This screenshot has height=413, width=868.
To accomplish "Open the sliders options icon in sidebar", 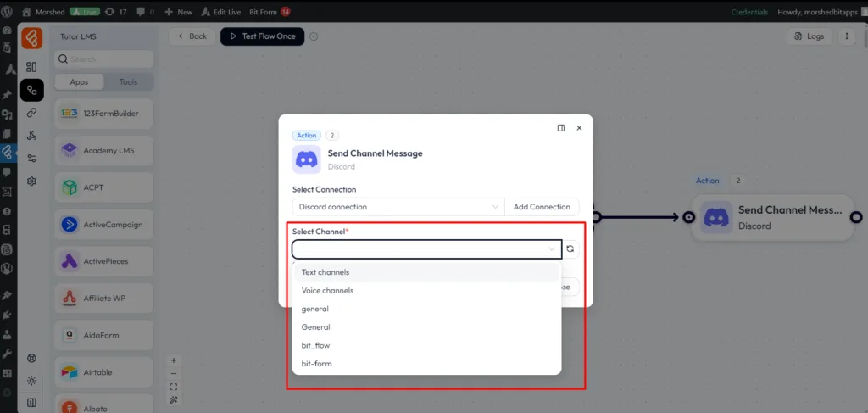I will coord(31,159).
